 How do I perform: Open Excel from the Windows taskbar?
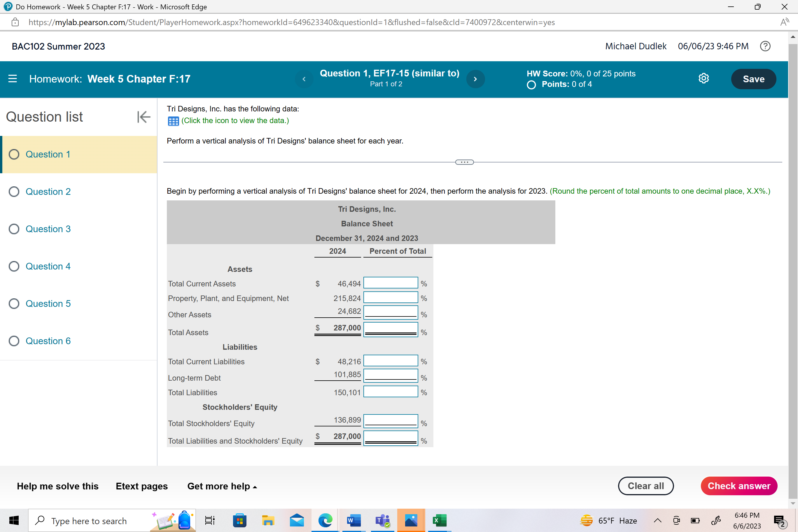pos(439,520)
